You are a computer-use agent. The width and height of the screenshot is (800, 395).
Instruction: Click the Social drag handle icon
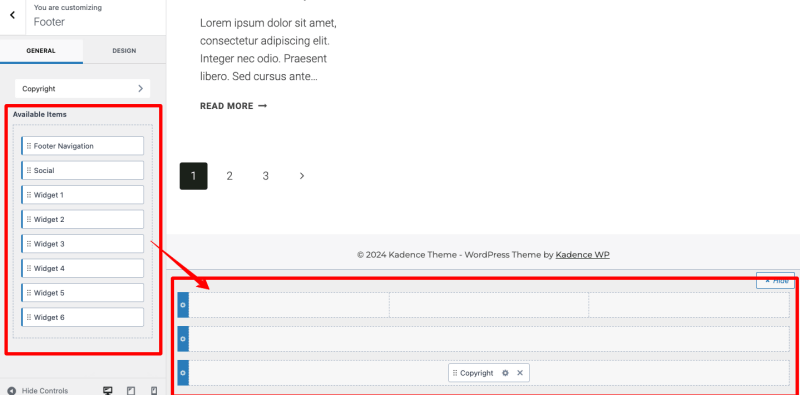pos(29,170)
